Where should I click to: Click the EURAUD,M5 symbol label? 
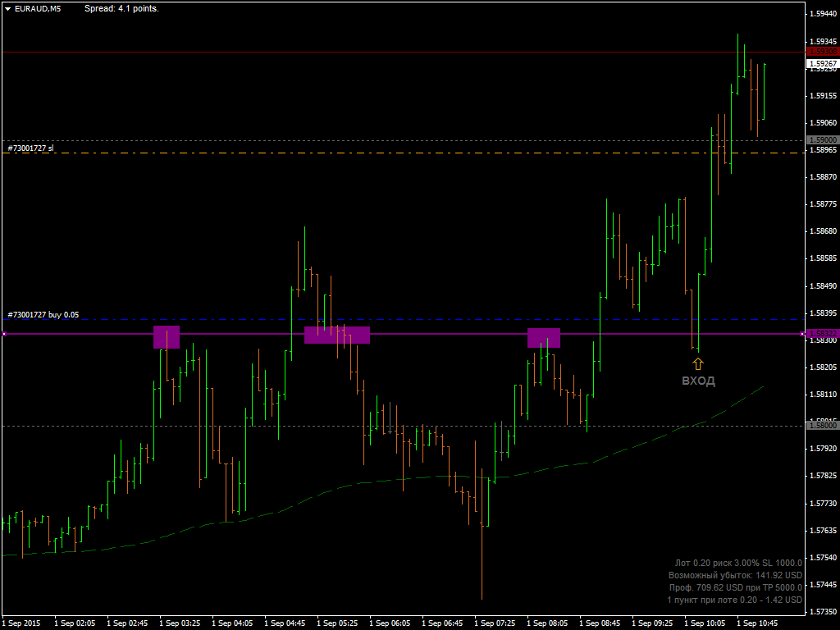pyautogui.click(x=38, y=8)
